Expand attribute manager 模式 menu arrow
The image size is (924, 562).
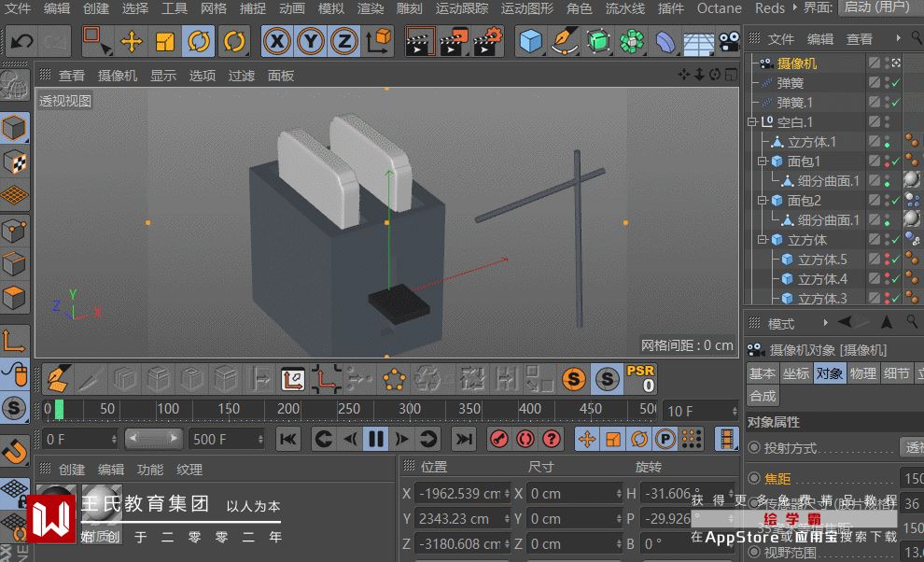click(x=825, y=323)
